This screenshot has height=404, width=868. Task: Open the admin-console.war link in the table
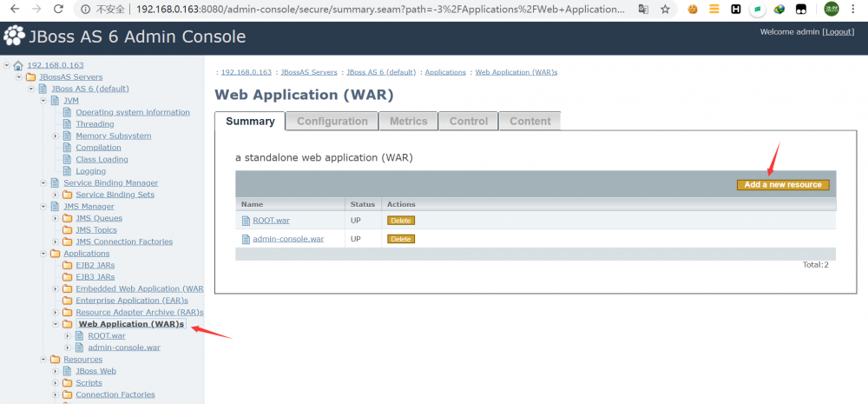pyautogui.click(x=288, y=240)
